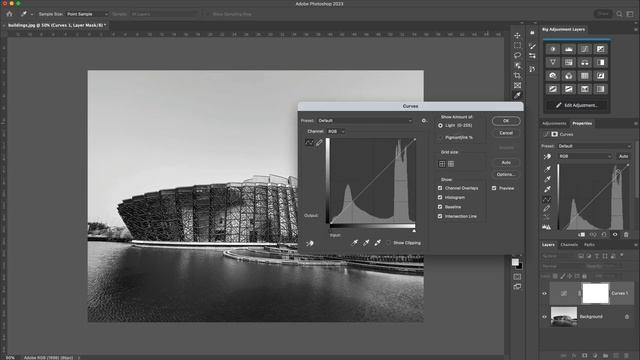Toggle the Baseline checkbox

pos(440,207)
